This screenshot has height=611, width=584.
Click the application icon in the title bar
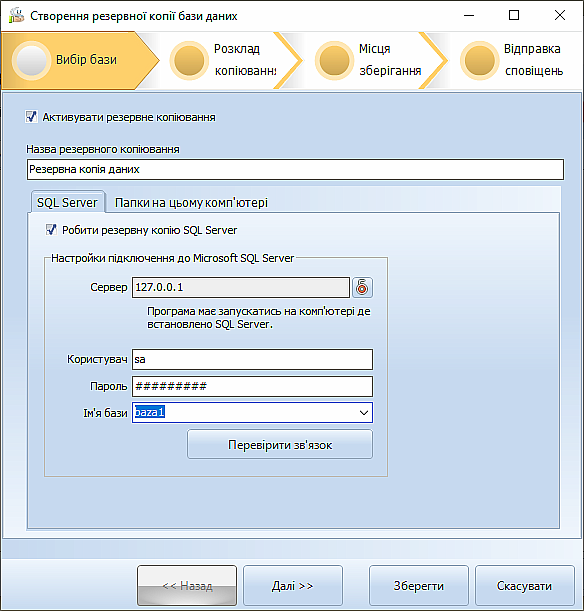tap(16, 16)
